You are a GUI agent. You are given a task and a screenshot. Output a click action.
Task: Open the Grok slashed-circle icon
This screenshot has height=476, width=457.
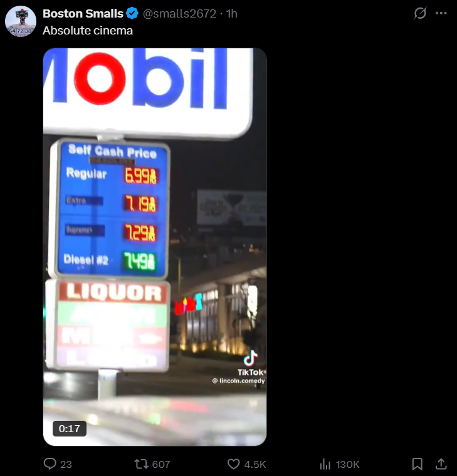tap(420, 13)
